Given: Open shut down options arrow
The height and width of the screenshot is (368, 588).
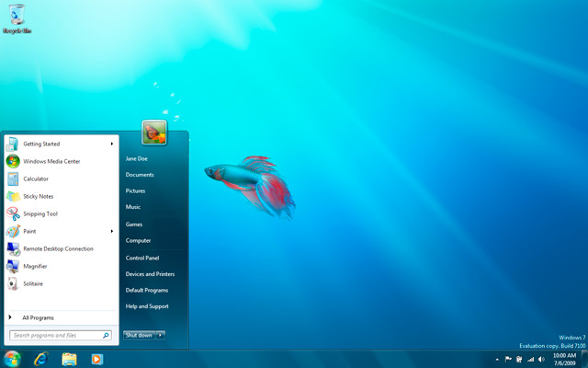Looking at the screenshot, I should point(160,335).
